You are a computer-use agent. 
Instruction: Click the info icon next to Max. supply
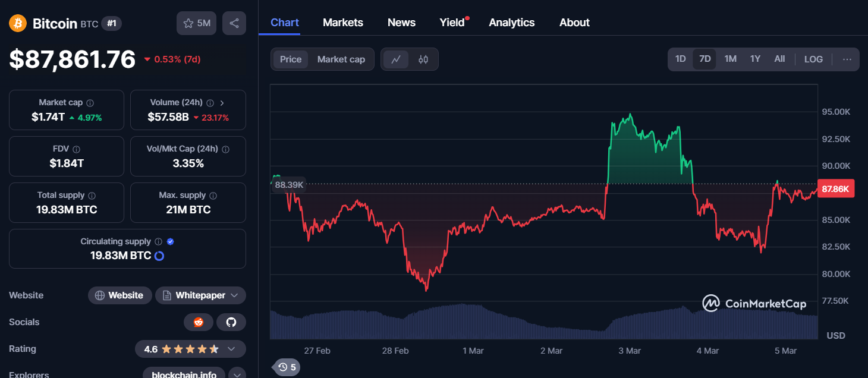213,196
